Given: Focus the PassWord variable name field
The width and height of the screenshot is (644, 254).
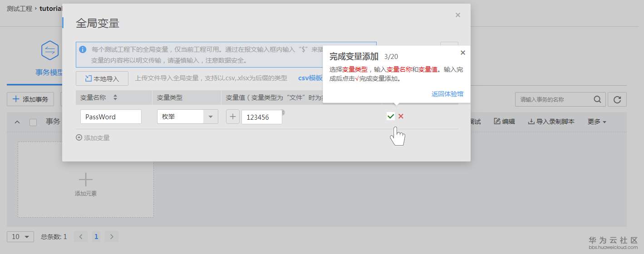Looking at the screenshot, I should pos(111,117).
